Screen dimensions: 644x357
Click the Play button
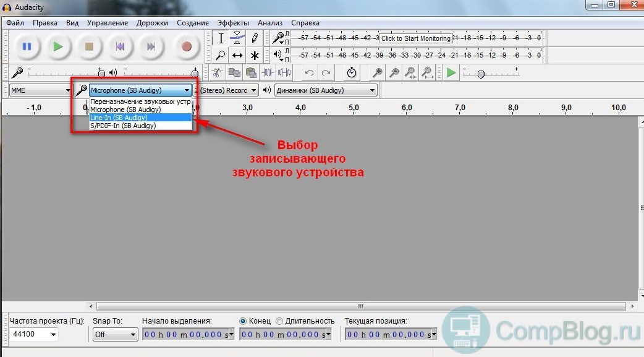(x=58, y=46)
